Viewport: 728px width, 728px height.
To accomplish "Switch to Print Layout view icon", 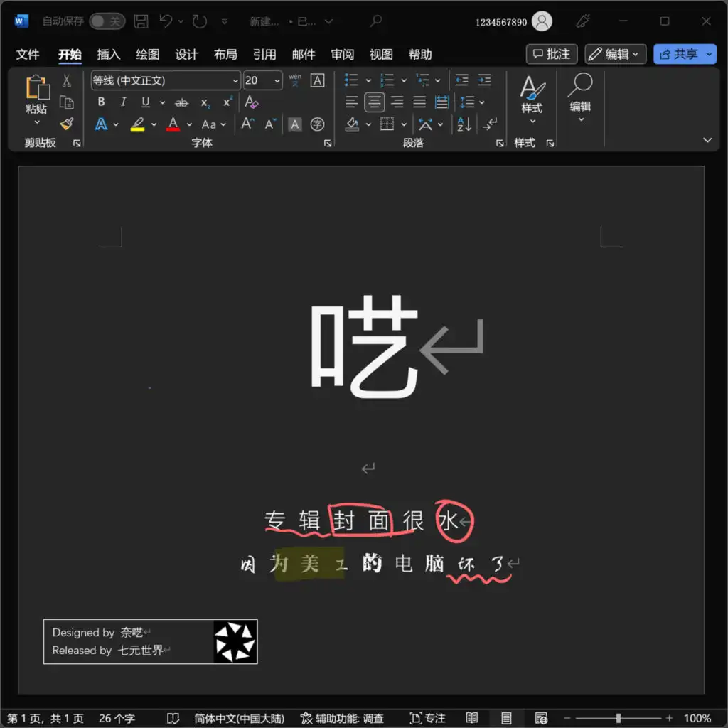I will click(506, 718).
